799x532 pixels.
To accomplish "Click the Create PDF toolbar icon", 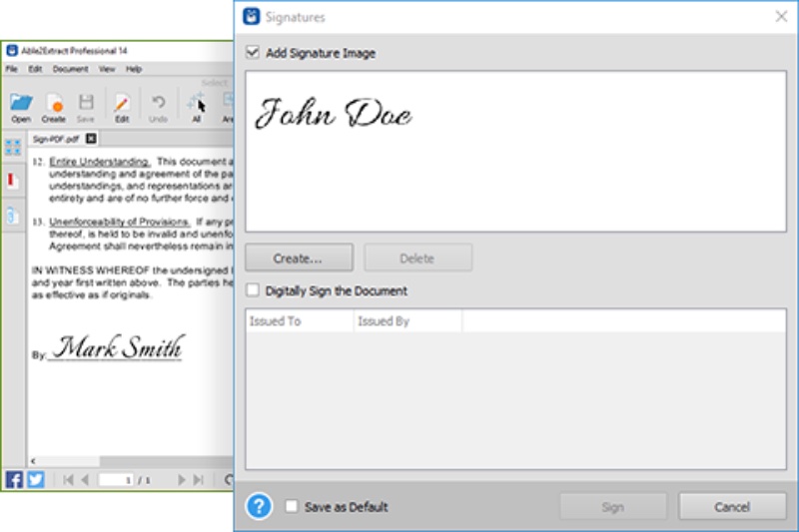I will click(x=54, y=103).
